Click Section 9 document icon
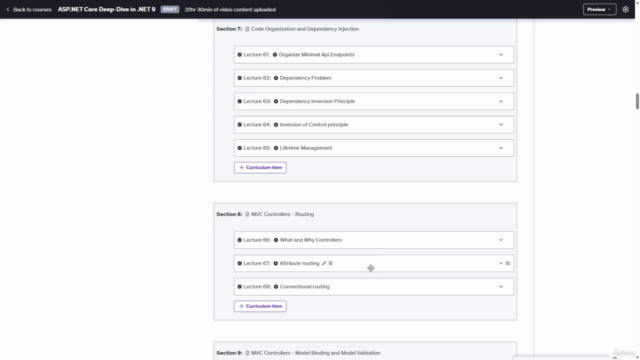Image resolution: width=640 pixels, height=360 pixels. pyautogui.click(x=247, y=353)
